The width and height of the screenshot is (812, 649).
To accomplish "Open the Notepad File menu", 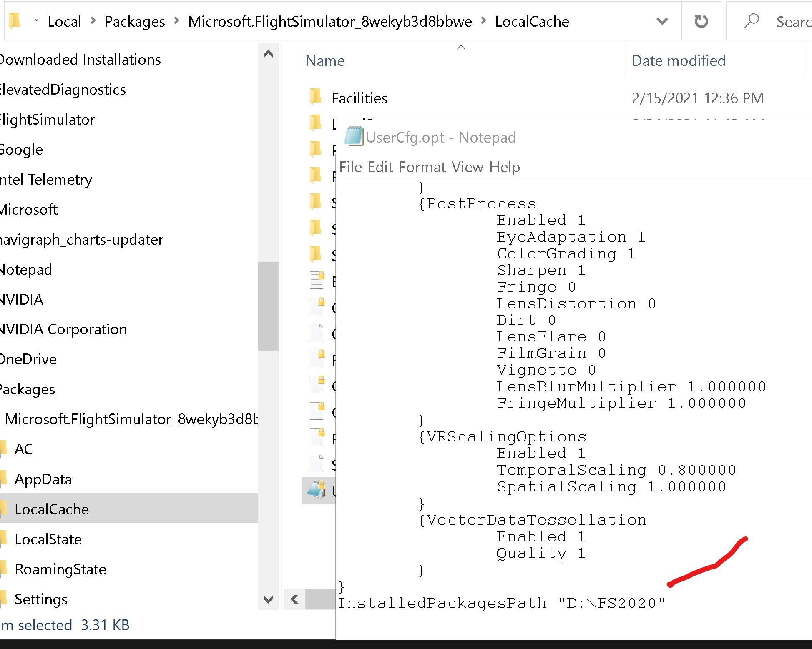I will pos(350,167).
